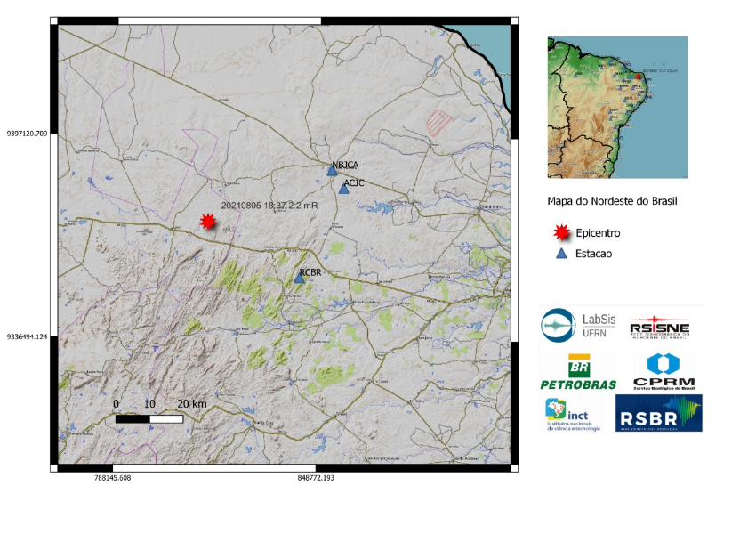Click the CPRM logo
Image resolution: width=756 pixels, height=534 pixels.
tap(663, 370)
